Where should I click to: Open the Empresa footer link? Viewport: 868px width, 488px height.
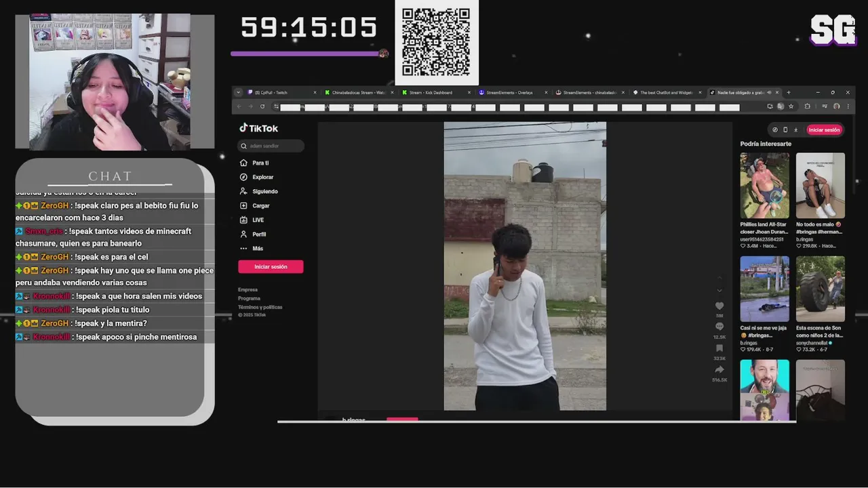click(248, 289)
